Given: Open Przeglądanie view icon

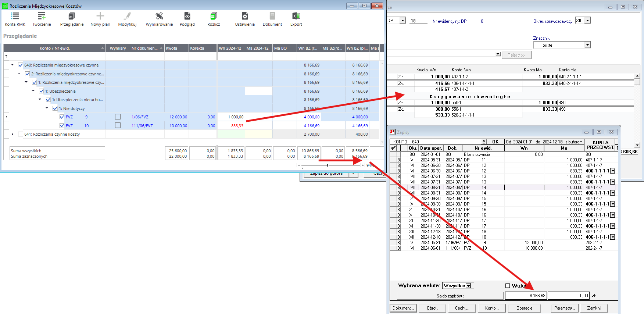Looking at the screenshot, I should coord(72,16).
